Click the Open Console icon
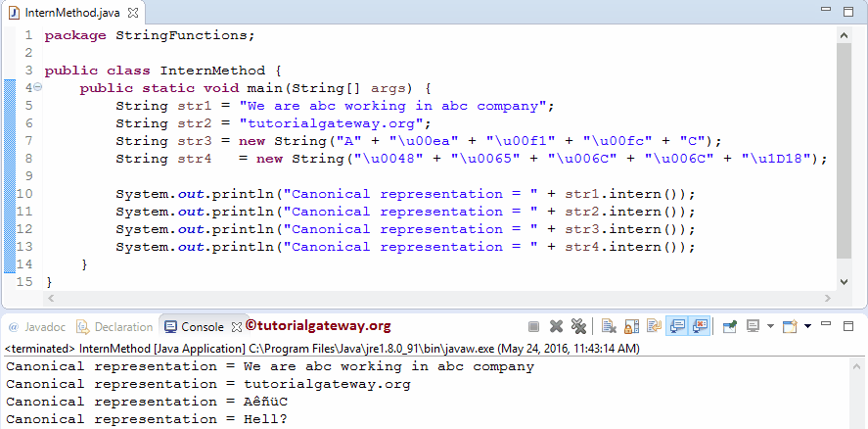Screen dimensions: 868x429 (790, 326)
